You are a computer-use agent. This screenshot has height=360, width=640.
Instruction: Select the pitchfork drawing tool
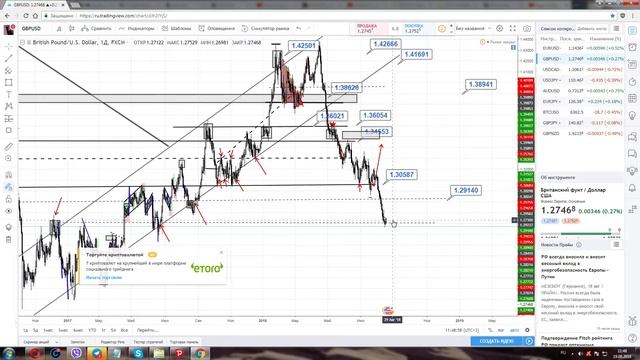coord(9,70)
